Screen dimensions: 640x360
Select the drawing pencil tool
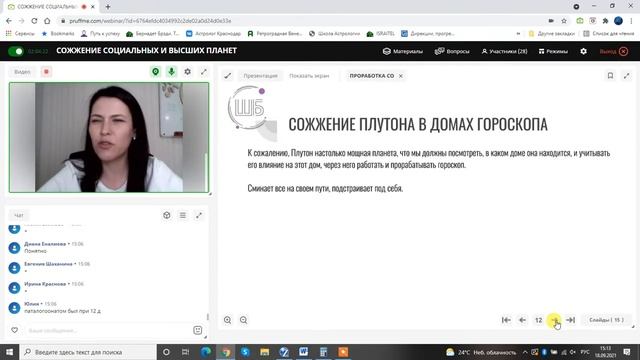228,76
